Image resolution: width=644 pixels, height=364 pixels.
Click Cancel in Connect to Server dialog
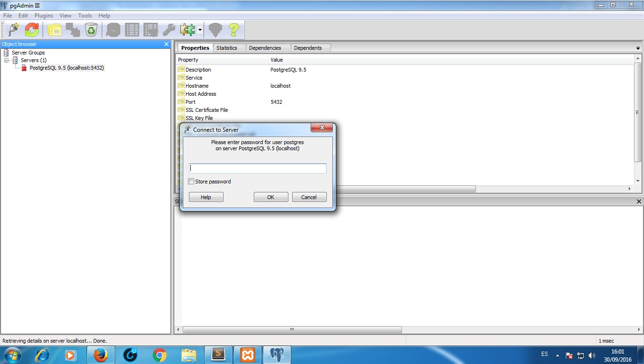pos(309,197)
